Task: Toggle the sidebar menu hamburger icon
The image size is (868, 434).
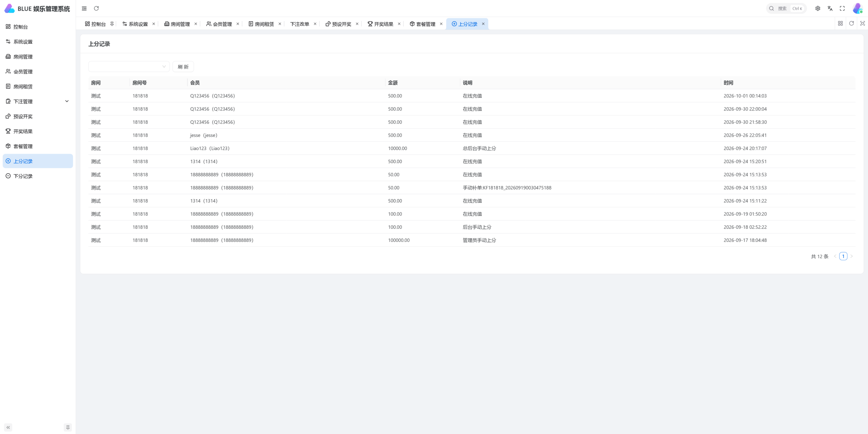Action: 84,8
